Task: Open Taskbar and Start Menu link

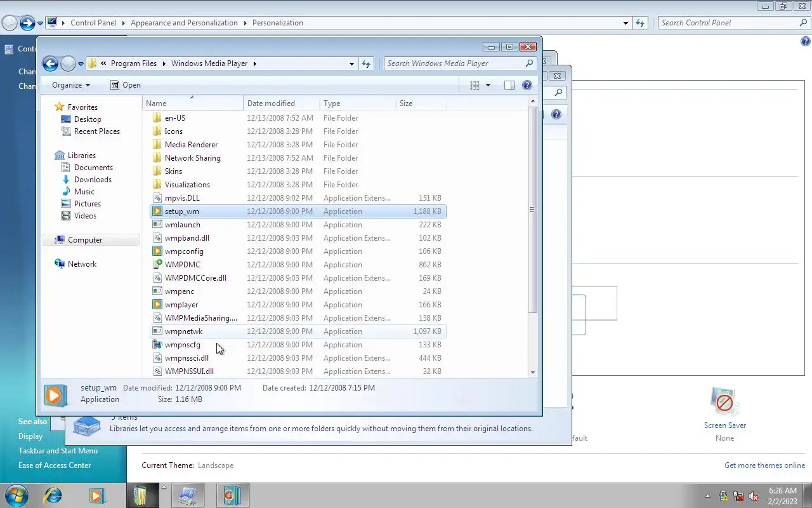Action: (x=58, y=451)
